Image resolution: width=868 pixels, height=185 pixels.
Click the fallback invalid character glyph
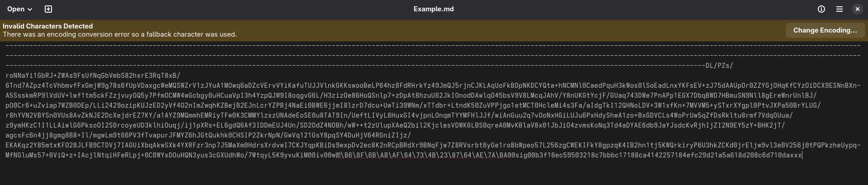coord(338,155)
